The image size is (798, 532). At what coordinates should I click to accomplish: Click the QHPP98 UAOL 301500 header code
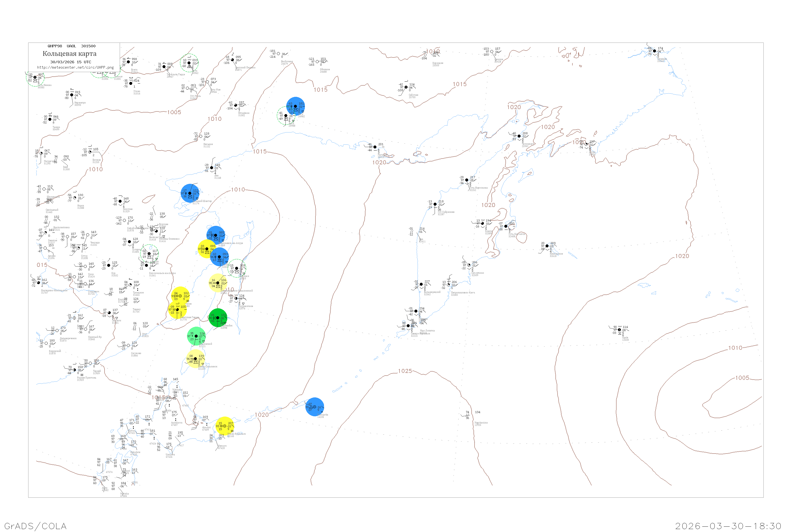point(72,46)
